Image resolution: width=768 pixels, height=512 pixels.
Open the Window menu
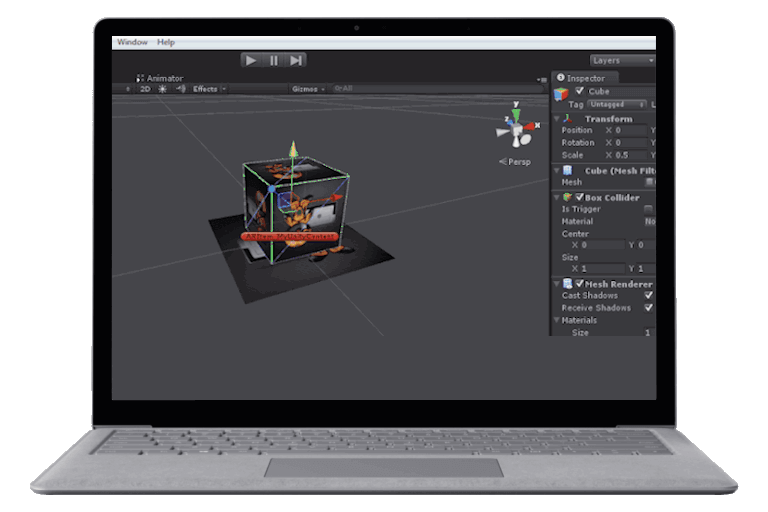132,42
